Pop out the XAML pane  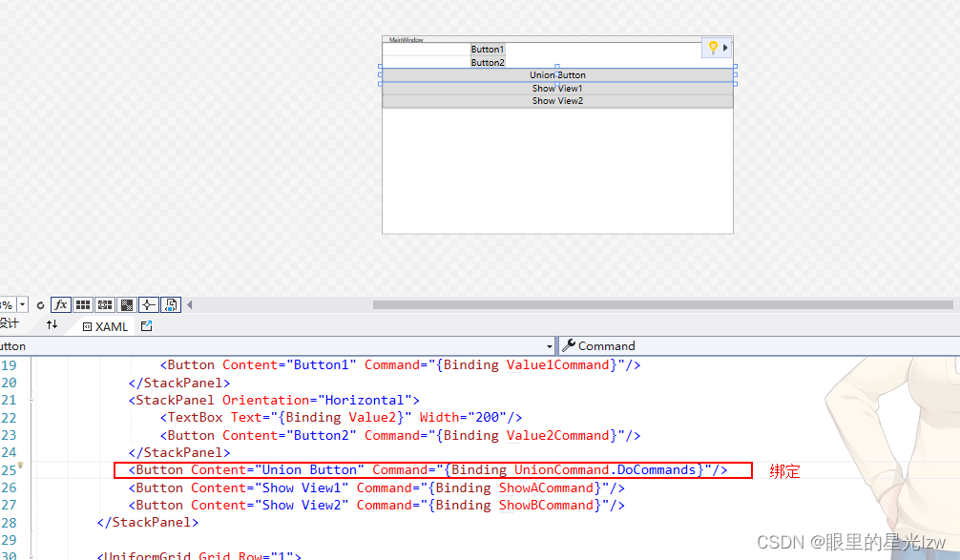coord(146,326)
